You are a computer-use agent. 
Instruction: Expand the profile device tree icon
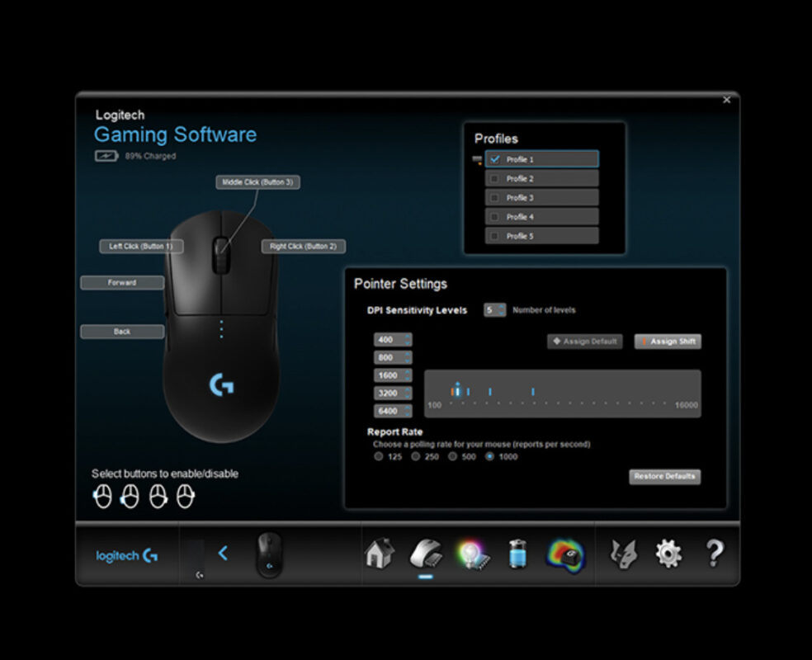(477, 157)
